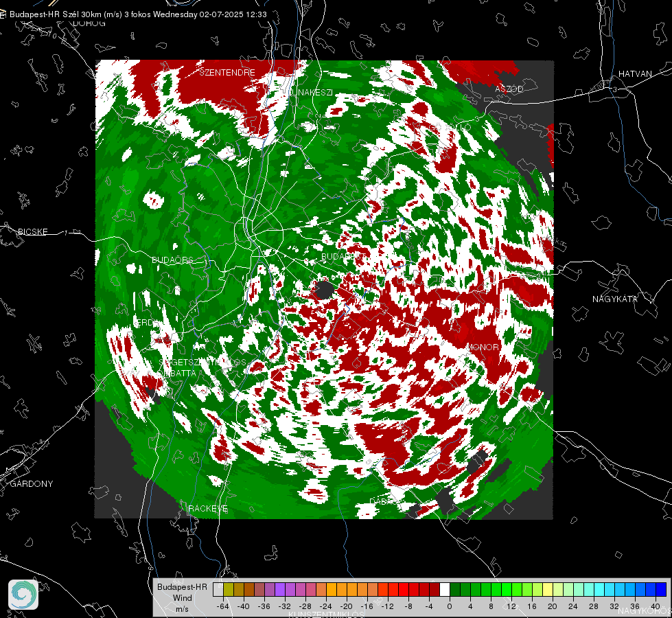Click the NAGYKATA city label

615,299
